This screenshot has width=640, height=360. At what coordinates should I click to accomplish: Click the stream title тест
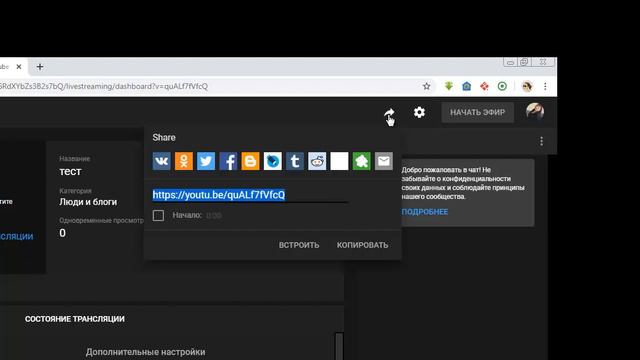click(70, 171)
